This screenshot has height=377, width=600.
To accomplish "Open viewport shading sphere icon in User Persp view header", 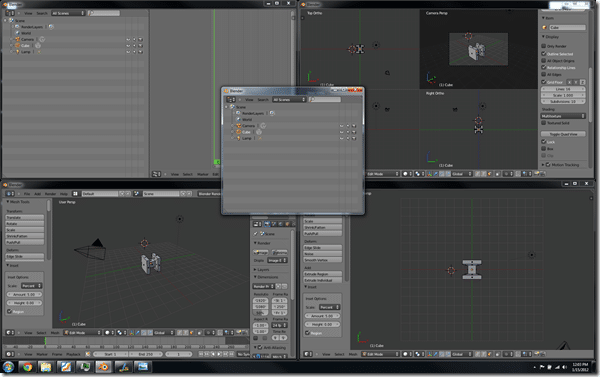I will (x=108, y=333).
